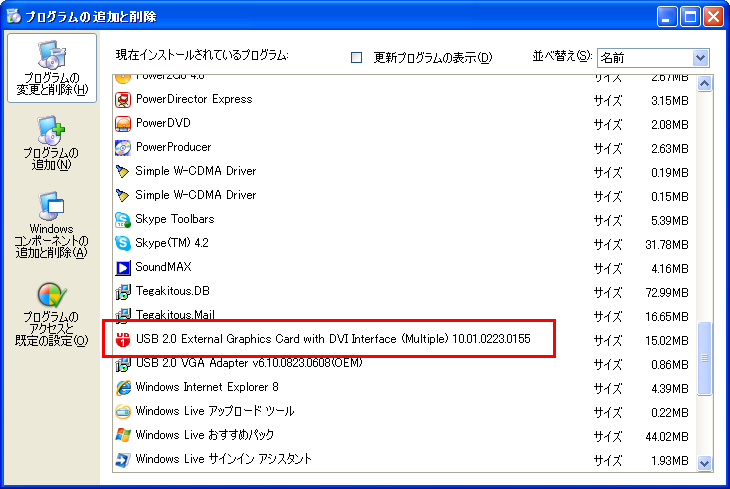Toggle 更新プログラムの表示 checkbox
The image size is (730, 489).
(356, 57)
